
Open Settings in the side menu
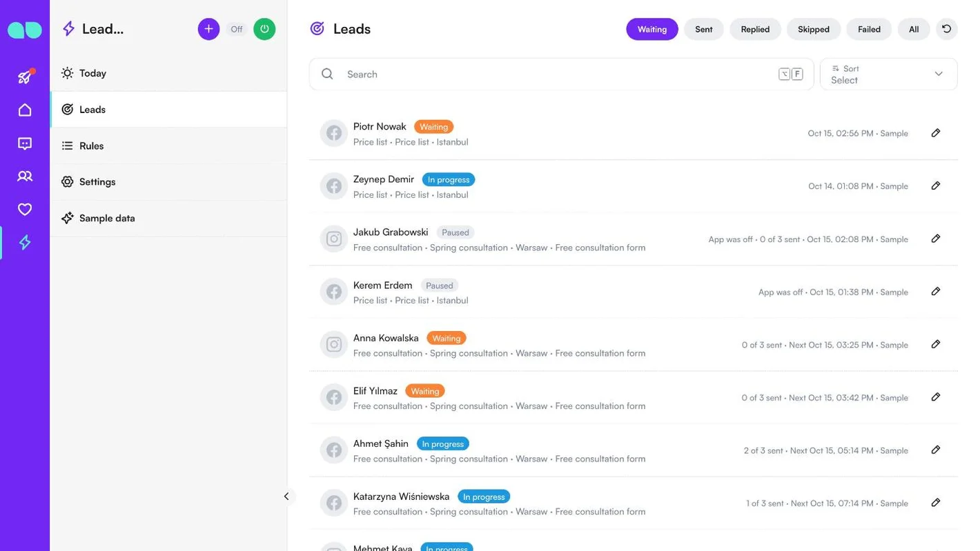[168, 182]
